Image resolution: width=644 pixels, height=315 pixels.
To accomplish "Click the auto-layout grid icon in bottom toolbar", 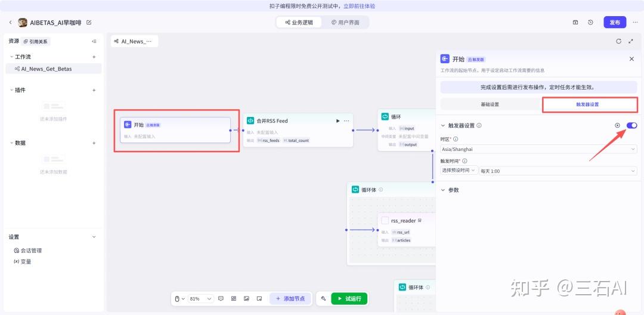I will point(234,298).
